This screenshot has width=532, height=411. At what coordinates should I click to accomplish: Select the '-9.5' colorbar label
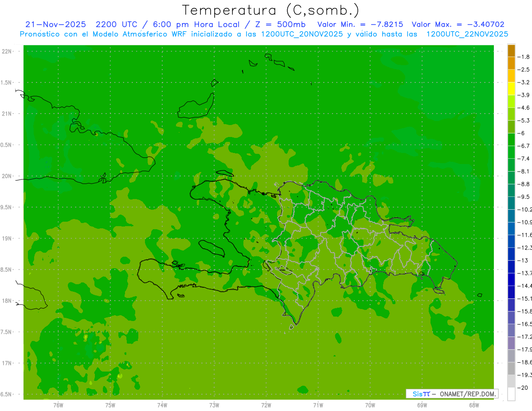point(524,196)
